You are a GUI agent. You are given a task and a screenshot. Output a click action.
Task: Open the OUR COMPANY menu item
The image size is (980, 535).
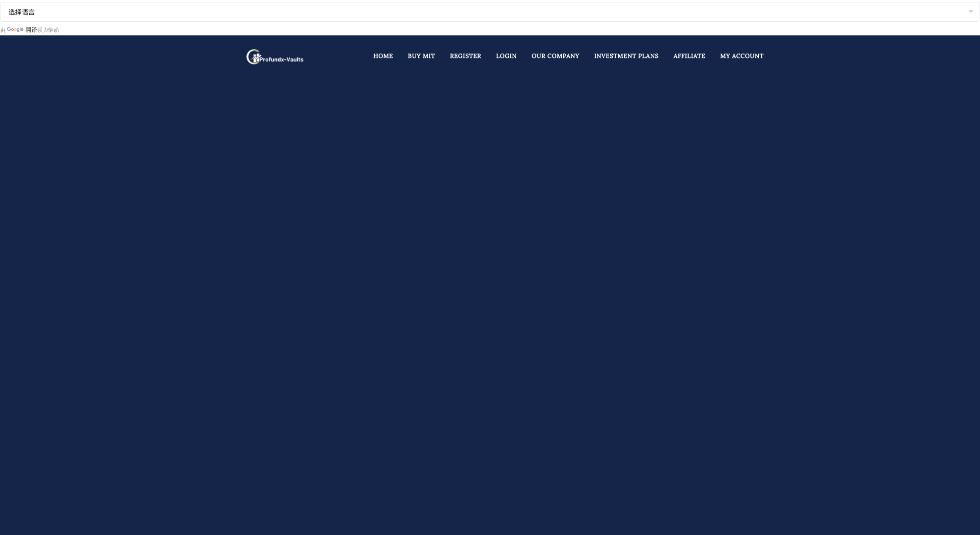pos(555,56)
